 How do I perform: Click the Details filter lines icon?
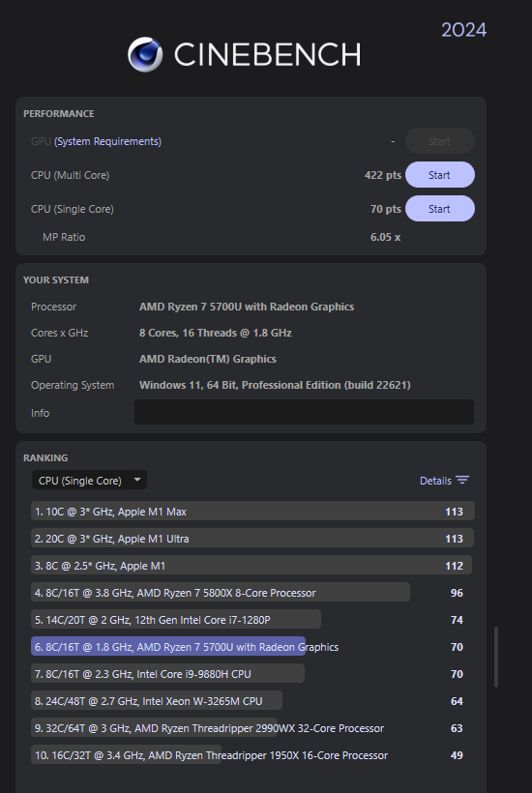tap(462, 480)
